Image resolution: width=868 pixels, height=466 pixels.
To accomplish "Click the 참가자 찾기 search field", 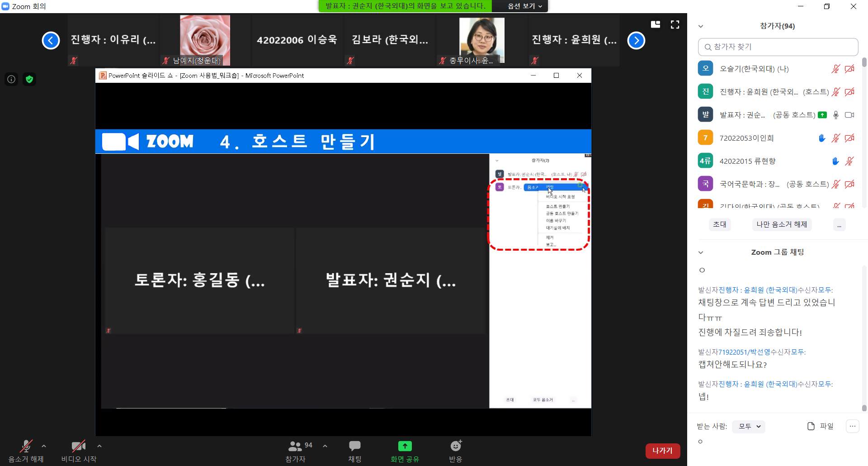I will point(778,47).
